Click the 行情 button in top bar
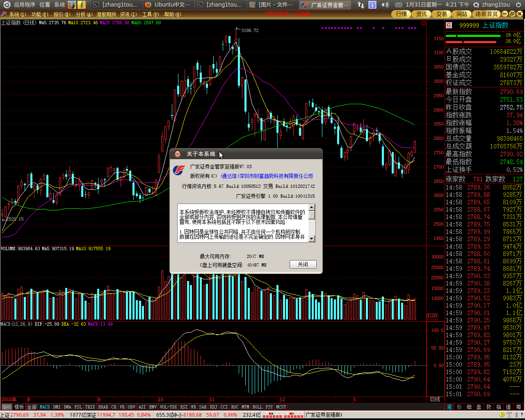Screen dimensions: 525x420 click(402, 14)
